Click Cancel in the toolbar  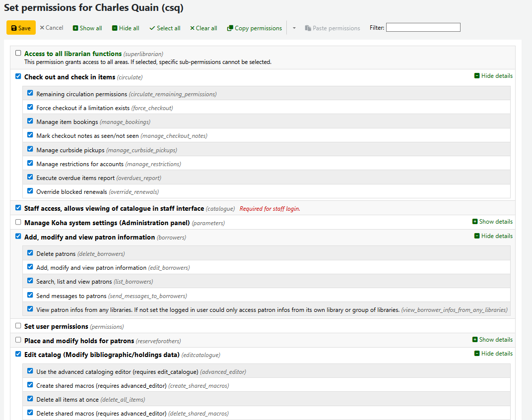pos(52,28)
